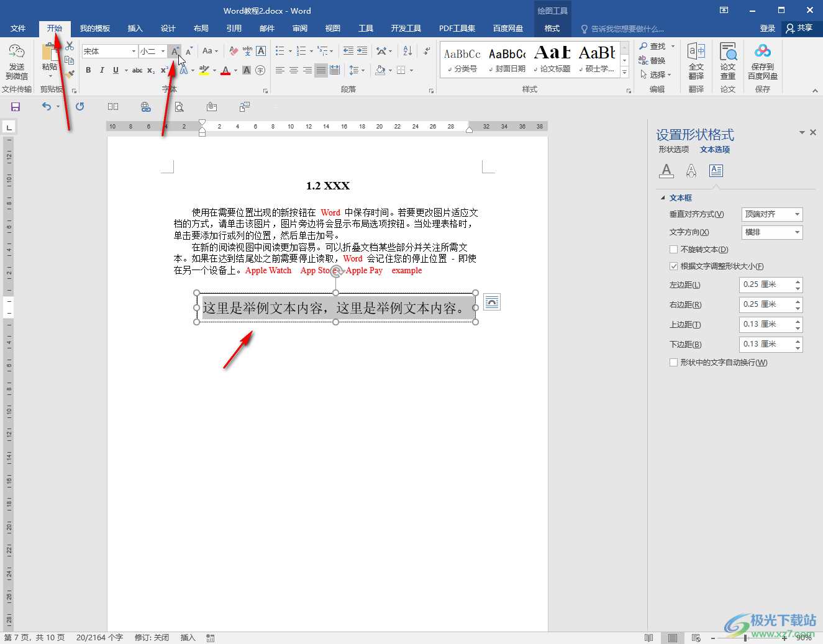The width and height of the screenshot is (823, 644).
Task: Open the 形状选项 tab in format pane
Action: (x=673, y=150)
